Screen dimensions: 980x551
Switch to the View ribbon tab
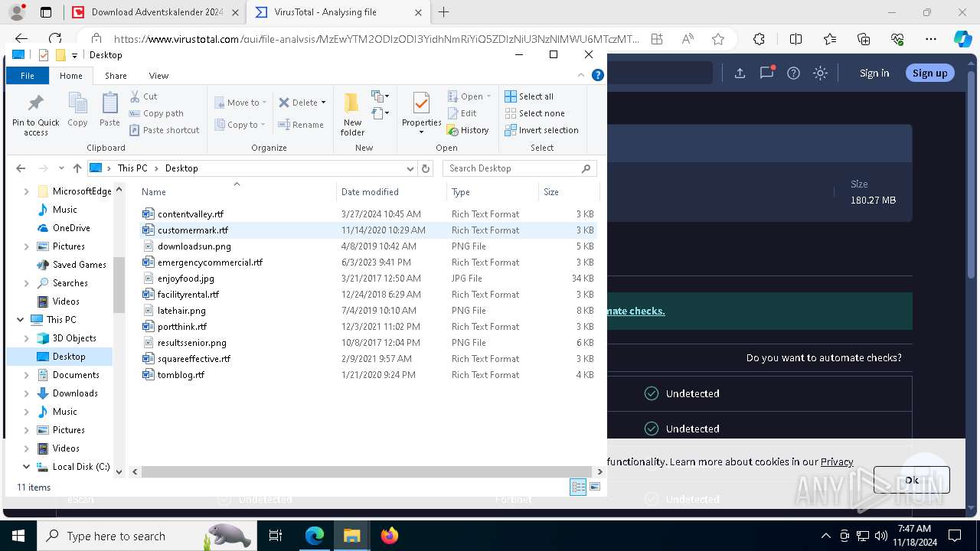tap(158, 76)
